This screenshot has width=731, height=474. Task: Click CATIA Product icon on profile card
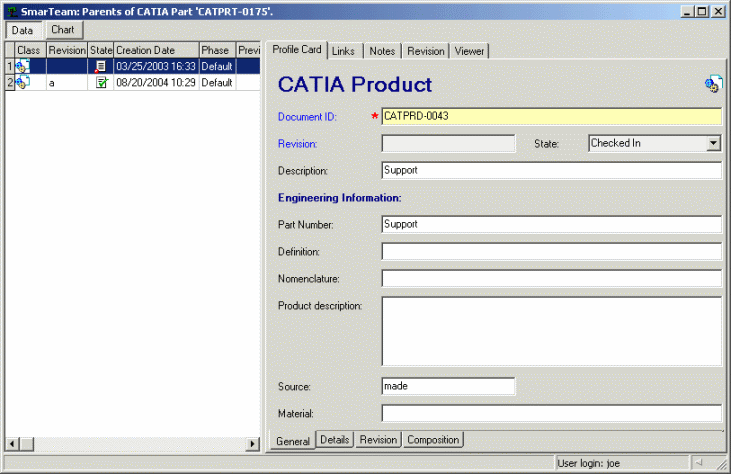click(713, 84)
